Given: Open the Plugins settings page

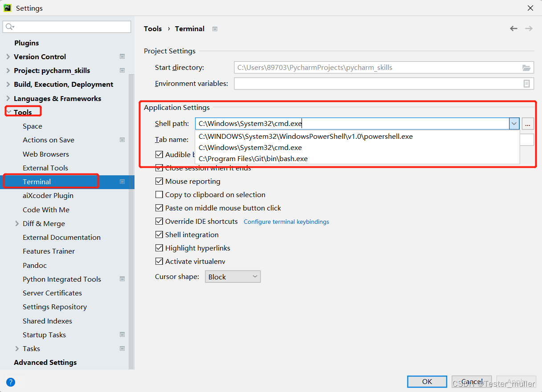Looking at the screenshot, I should coord(26,43).
